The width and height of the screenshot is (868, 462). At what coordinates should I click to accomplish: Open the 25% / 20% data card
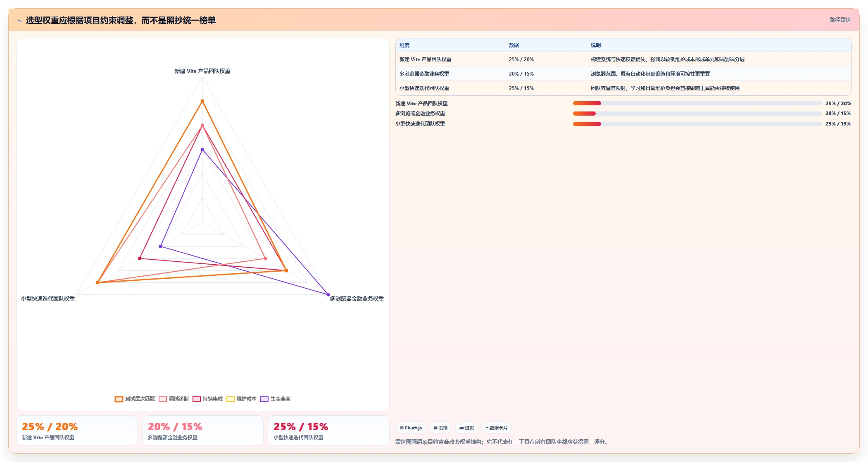(77, 431)
